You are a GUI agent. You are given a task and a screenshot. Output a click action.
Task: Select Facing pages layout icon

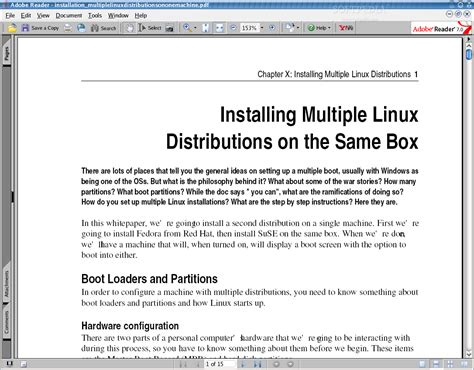(x=464, y=364)
